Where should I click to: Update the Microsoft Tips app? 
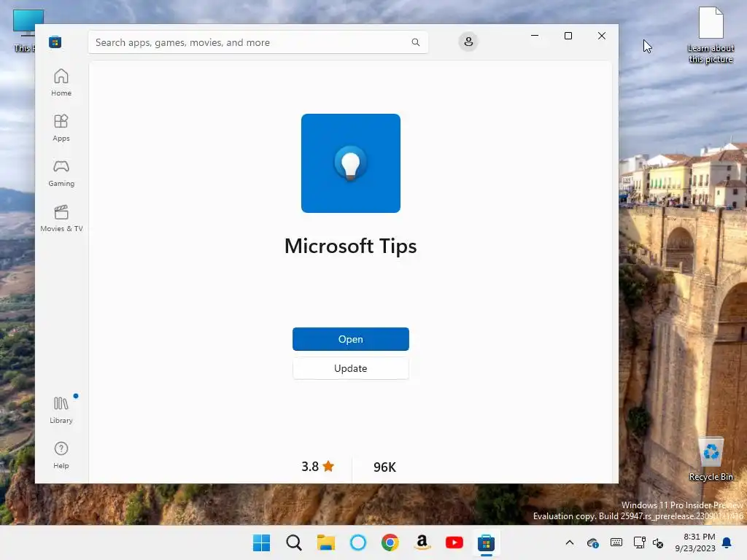pos(351,368)
